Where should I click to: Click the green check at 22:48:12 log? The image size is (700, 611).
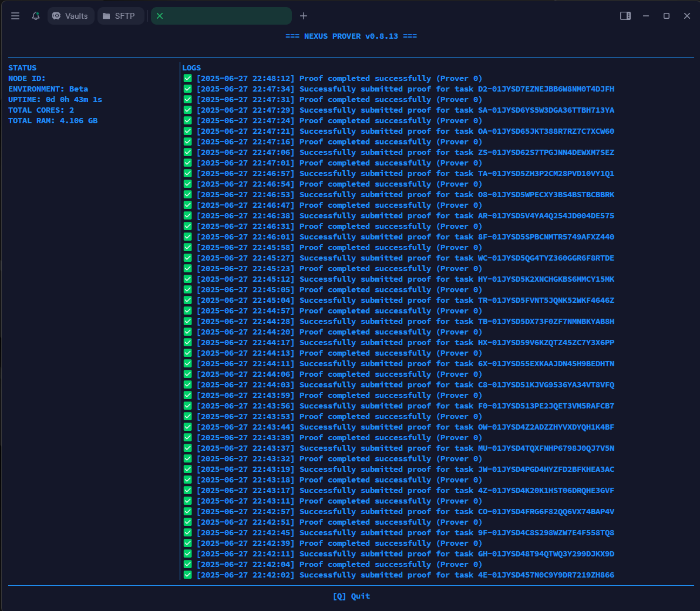[x=187, y=79]
